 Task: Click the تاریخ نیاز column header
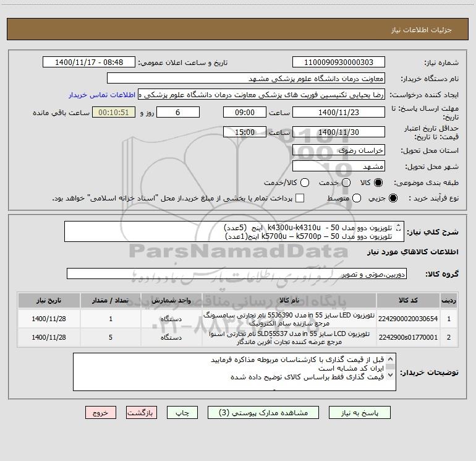pos(49,300)
